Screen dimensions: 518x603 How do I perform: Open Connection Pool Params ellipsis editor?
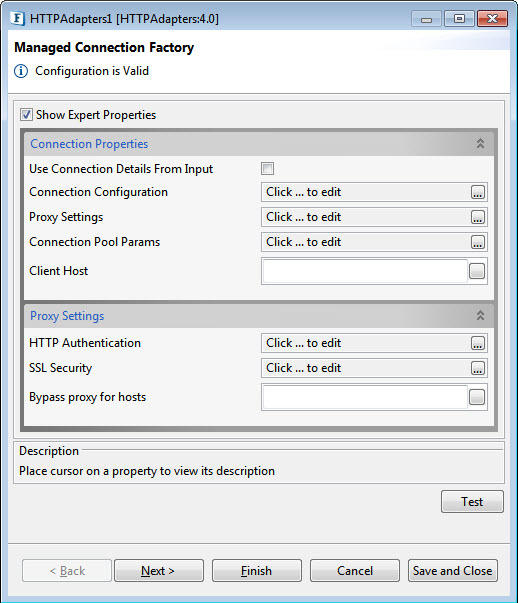coord(478,242)
